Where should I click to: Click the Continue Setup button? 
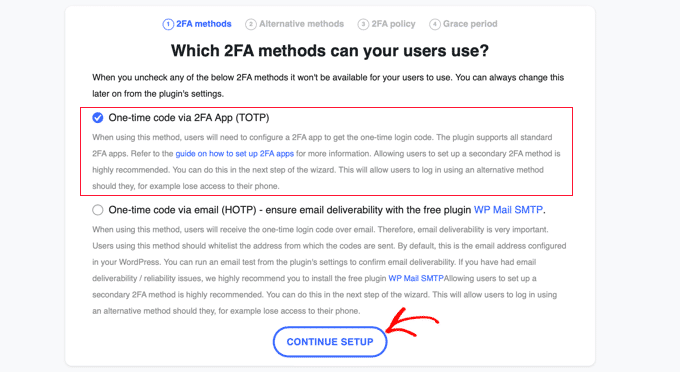[330, 342]
